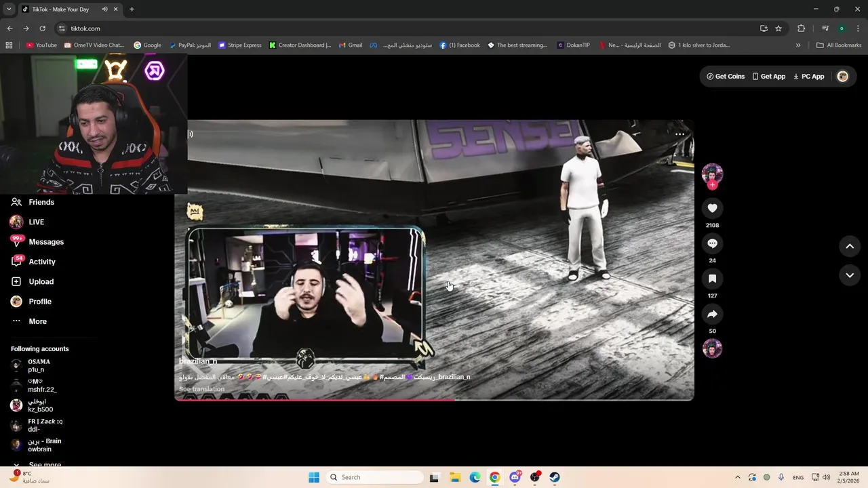868x488 pixels.
Task: Save video using bookmark icon with 127
Action: [x=712, y=279]
